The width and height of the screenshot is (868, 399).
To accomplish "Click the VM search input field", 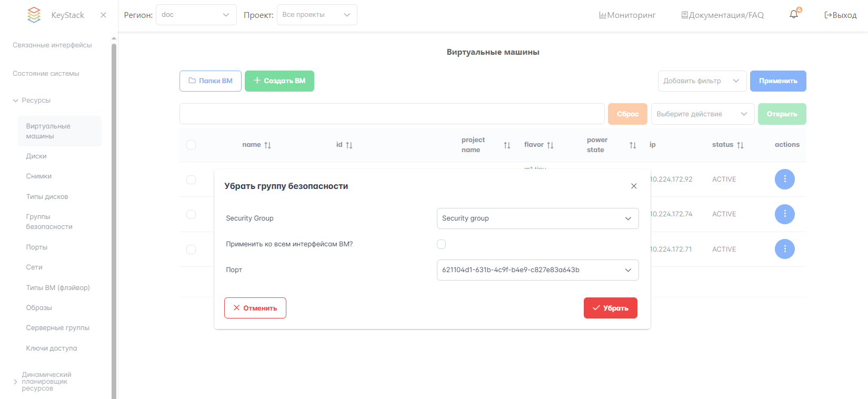I will [392, 114].
